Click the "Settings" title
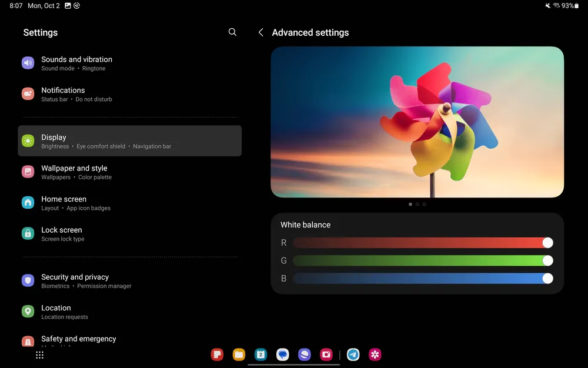588x368 pixels. tap(41, 32)
